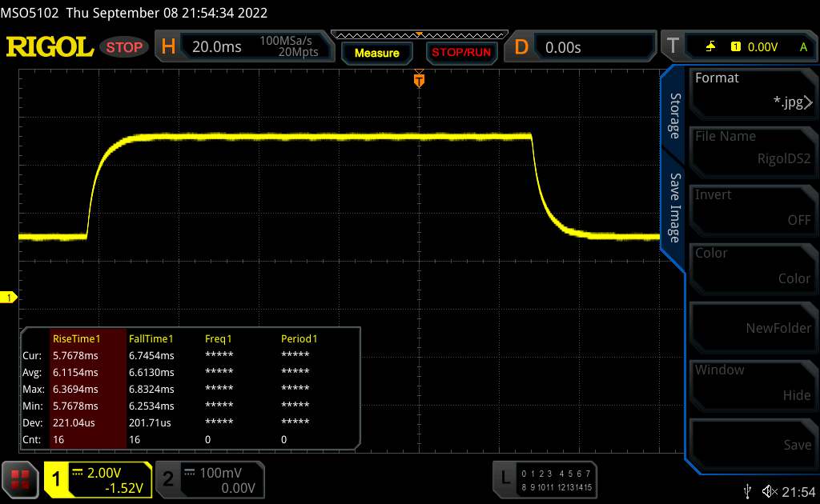Click FallTime1 current value 6.7454ms

(x=151, y=356)
